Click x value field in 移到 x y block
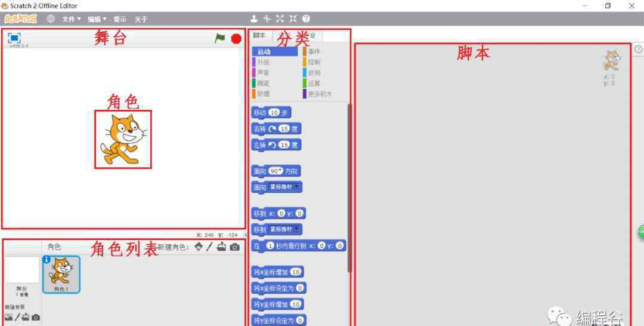 coord(281,213)
